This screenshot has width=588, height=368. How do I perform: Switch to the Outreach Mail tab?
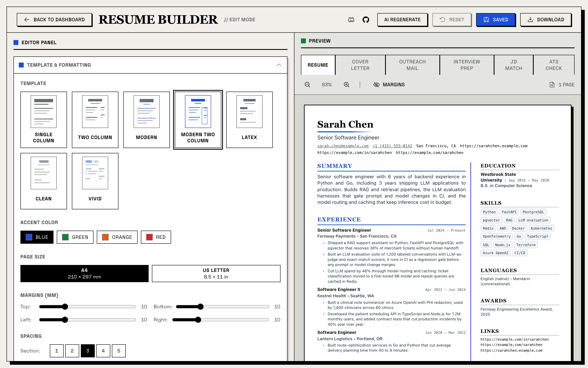412,65
